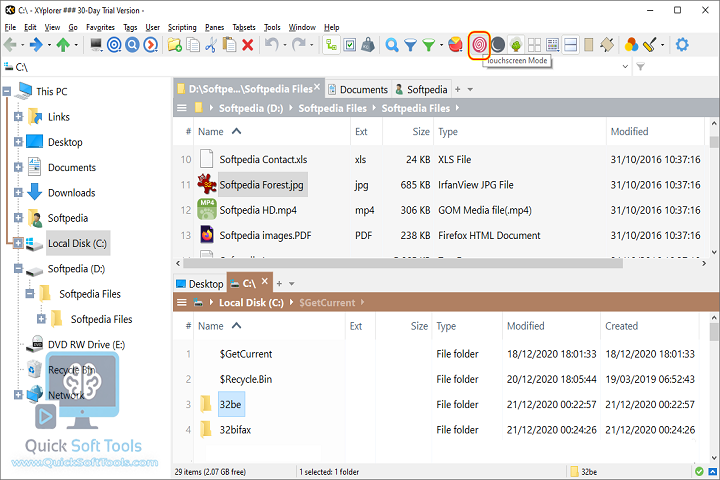Switch to the Desktop tab
This screenshot has height=480, width=720.
coord(200,284)
